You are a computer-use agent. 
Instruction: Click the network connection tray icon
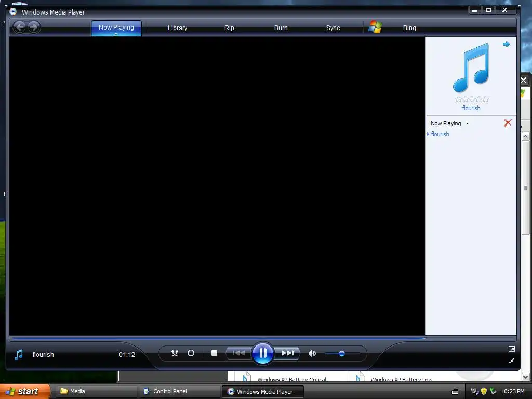click(x=493, y=391)
